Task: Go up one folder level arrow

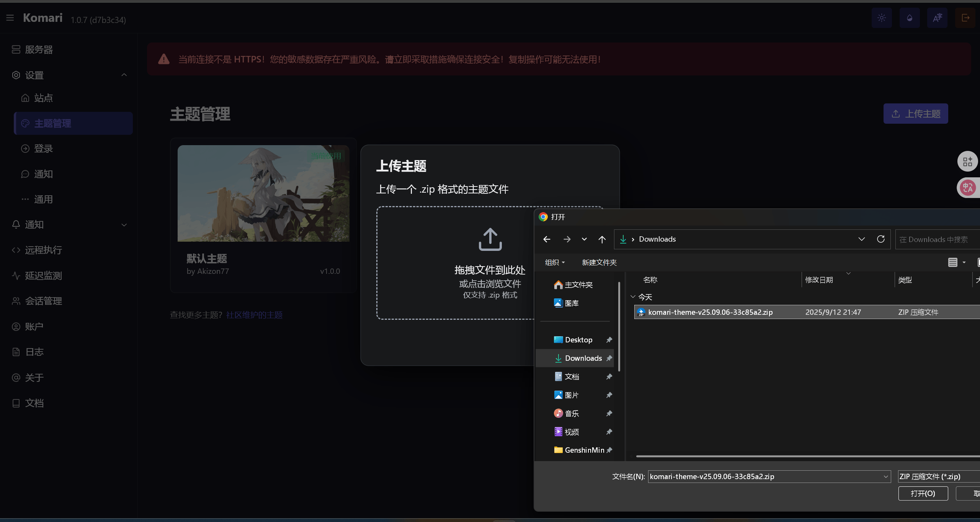Action: 602,239
